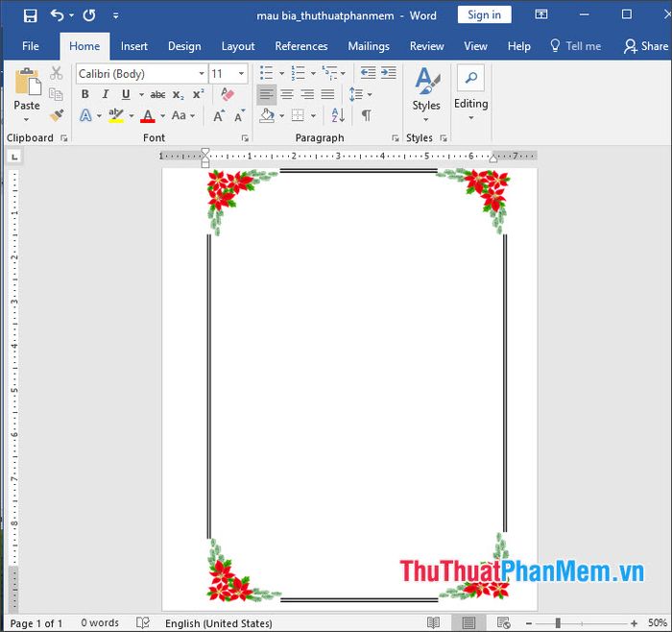Click the Increase Indent icon
Screen dimensions: 672x632
pyautogui.click(x=389, y=73)
